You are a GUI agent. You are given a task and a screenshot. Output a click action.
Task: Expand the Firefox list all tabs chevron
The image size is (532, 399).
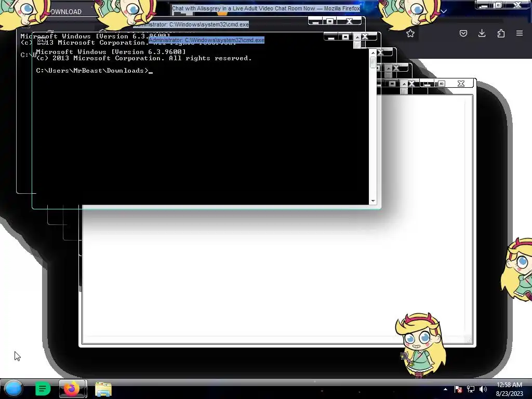pos(444,11)
